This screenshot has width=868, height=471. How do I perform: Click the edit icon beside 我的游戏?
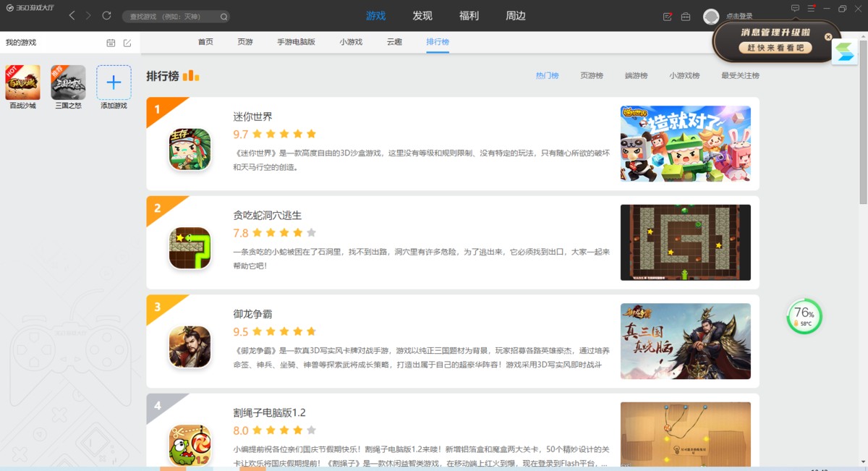point(127,43)
